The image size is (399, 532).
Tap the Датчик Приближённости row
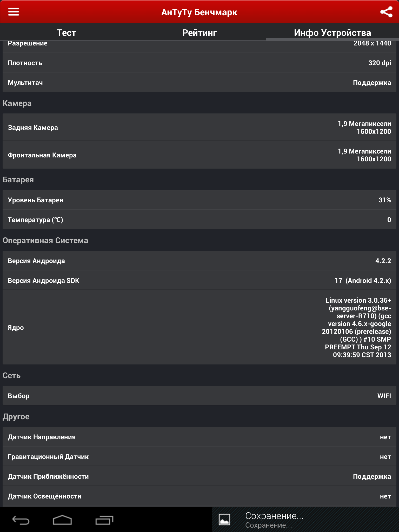[199, 476]
